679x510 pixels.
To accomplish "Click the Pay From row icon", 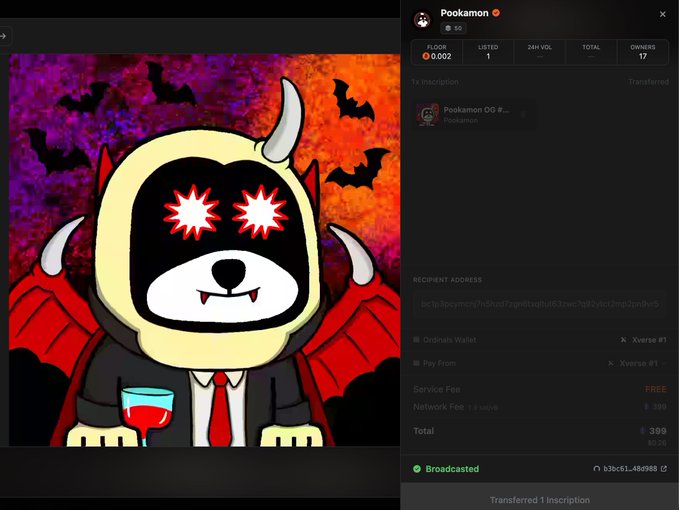I will coord(416,363).
